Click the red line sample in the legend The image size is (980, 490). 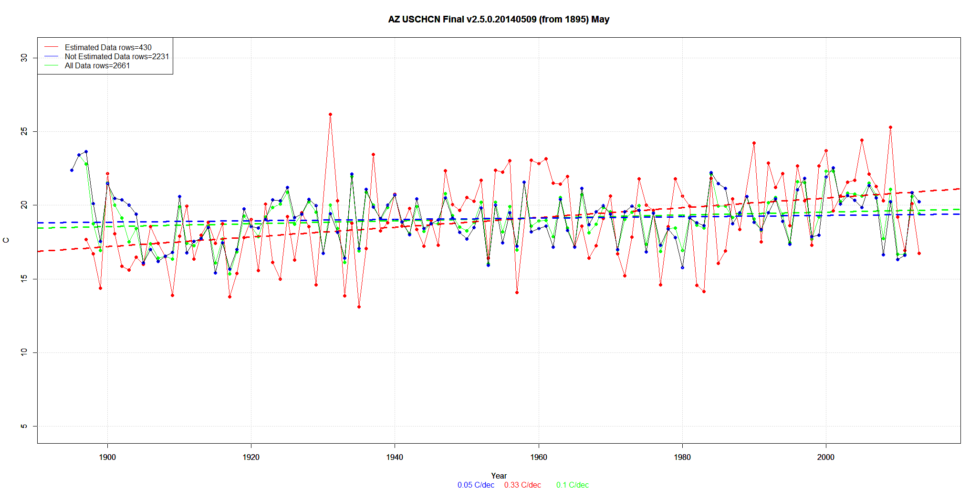tap(51, 47)
